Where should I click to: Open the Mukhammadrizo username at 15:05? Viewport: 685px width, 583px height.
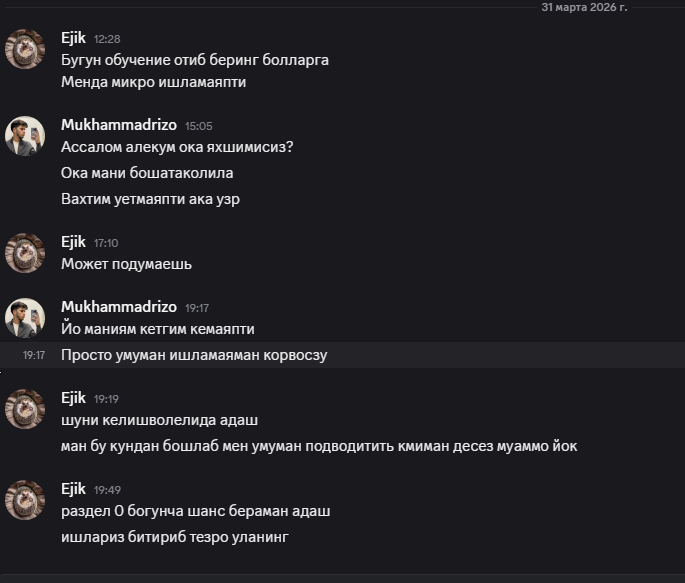point(118,125)
